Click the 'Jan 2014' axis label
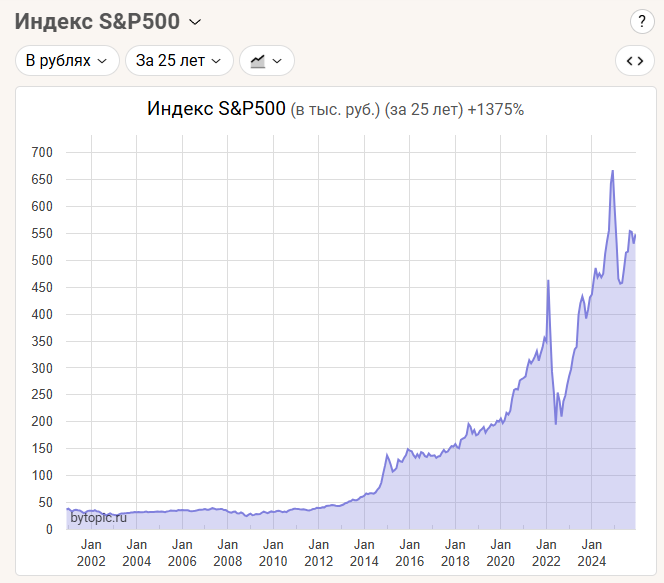This screenshot has width=664, height=583. tap(364, 553)
